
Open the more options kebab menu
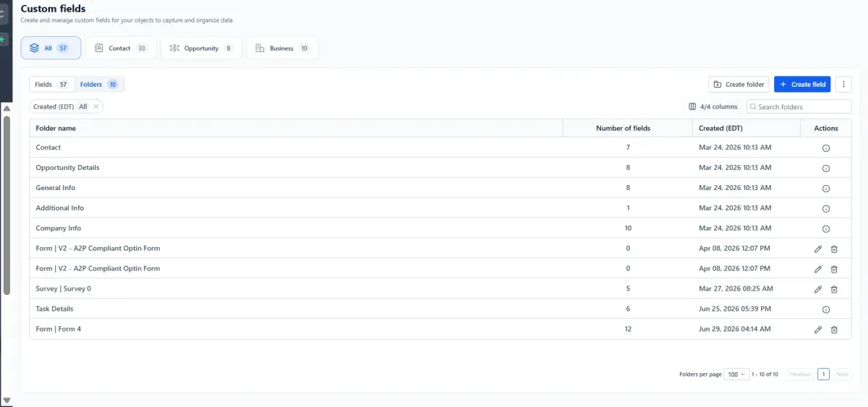click(x=843, y=85)
